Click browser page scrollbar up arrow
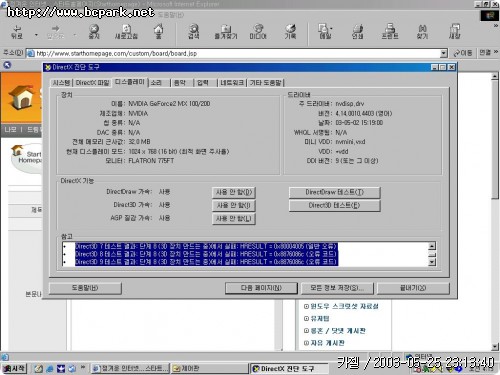The width and height of the screenshot is (500, 375). point(495,76)
